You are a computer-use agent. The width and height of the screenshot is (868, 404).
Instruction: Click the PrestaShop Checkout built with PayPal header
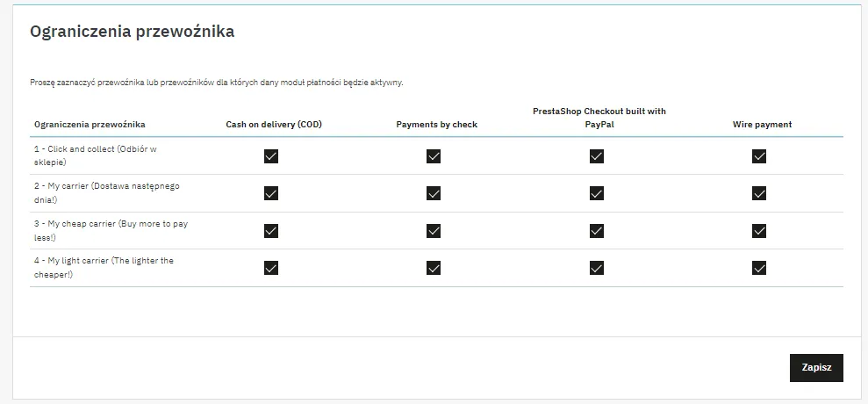coord(599,118)
